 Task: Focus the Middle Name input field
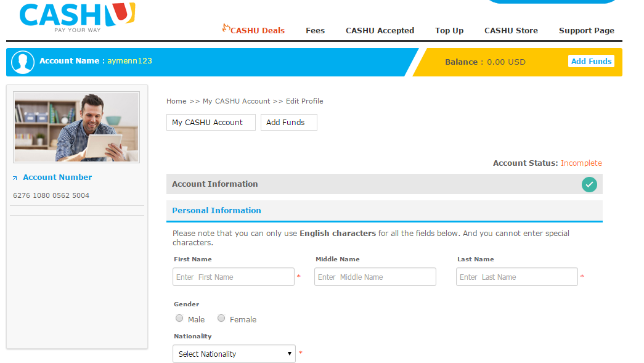pyautogui.click(x=375, y=277)
